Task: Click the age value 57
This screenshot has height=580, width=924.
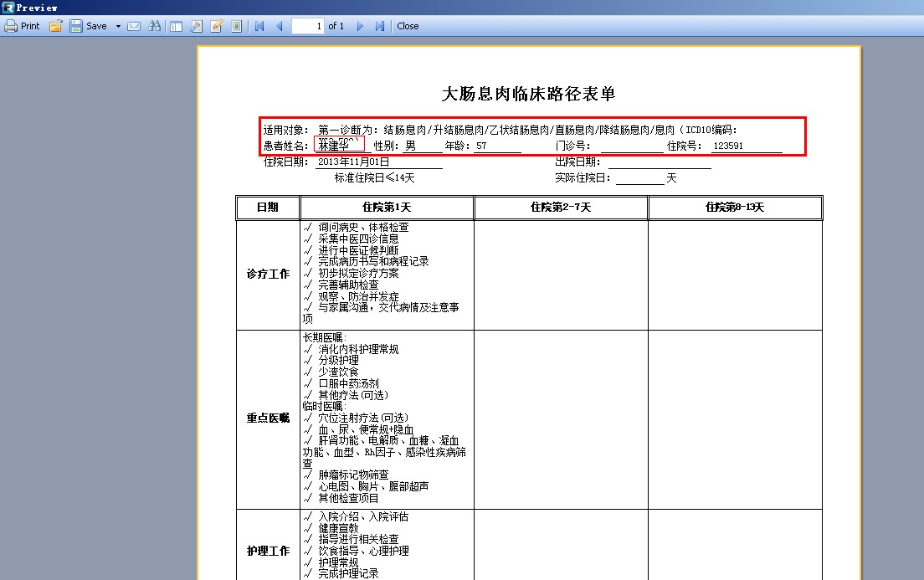Action: click(481, 146)
